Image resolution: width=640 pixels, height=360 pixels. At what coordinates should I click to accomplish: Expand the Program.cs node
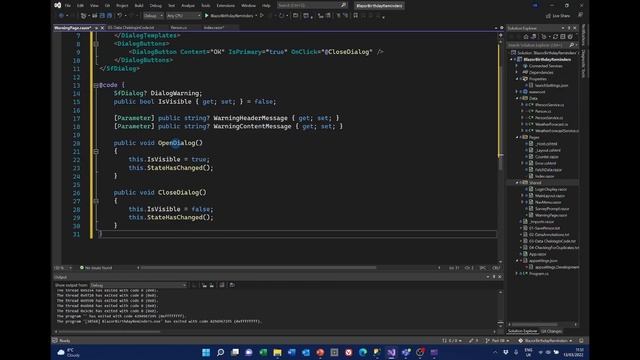pos(517,273)
